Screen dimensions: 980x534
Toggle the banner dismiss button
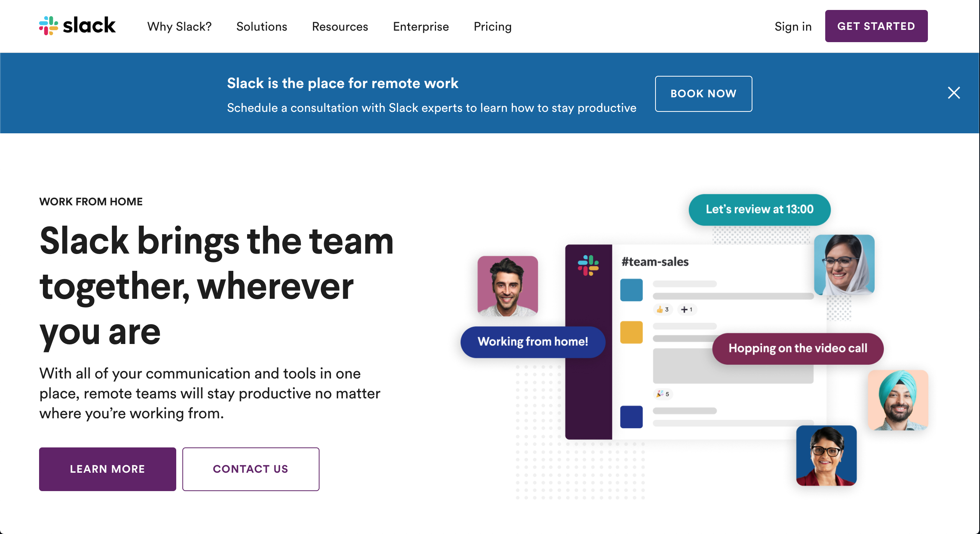click(954, 93)
